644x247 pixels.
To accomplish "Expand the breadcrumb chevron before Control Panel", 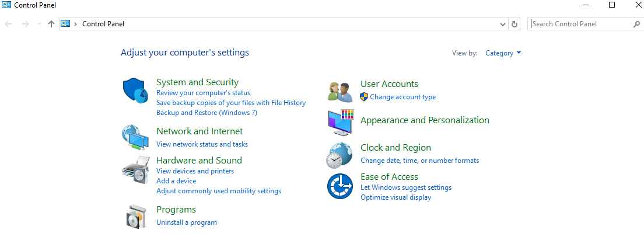I will pos(76,24).
